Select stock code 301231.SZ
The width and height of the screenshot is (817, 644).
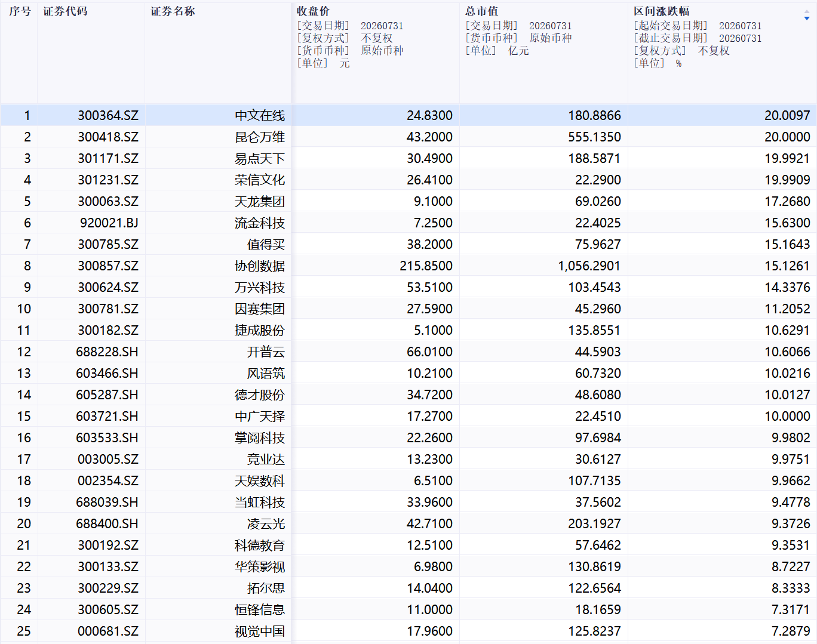pyautogui.click(x=108, y=180)
